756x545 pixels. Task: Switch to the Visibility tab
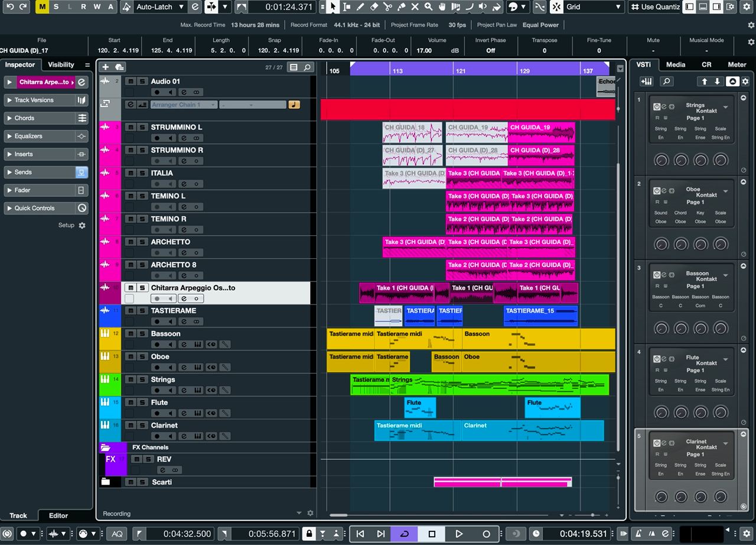pos(61,64)
